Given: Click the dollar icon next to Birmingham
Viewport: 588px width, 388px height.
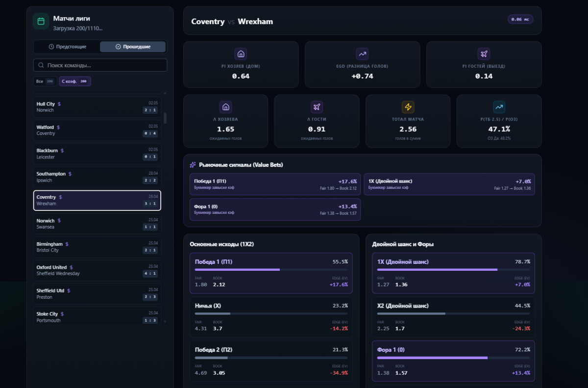Looking at the screenshot, I should pyautogui.click(x=67, y=244).
